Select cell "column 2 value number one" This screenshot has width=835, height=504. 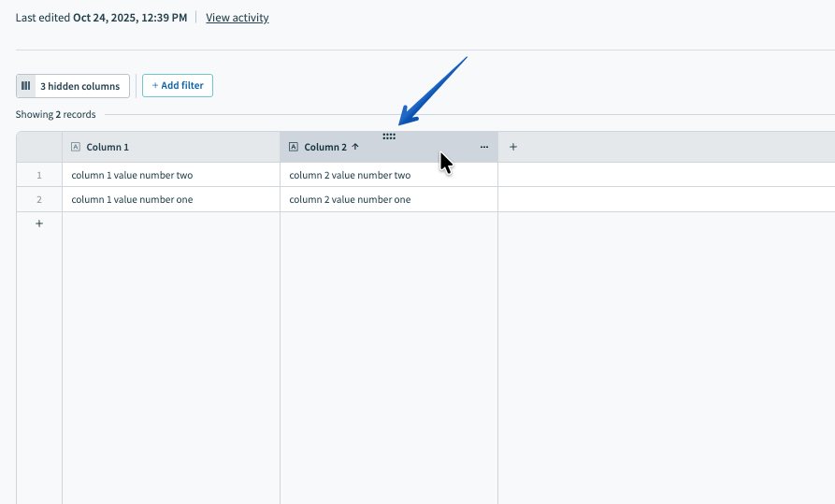pos(350,199)
